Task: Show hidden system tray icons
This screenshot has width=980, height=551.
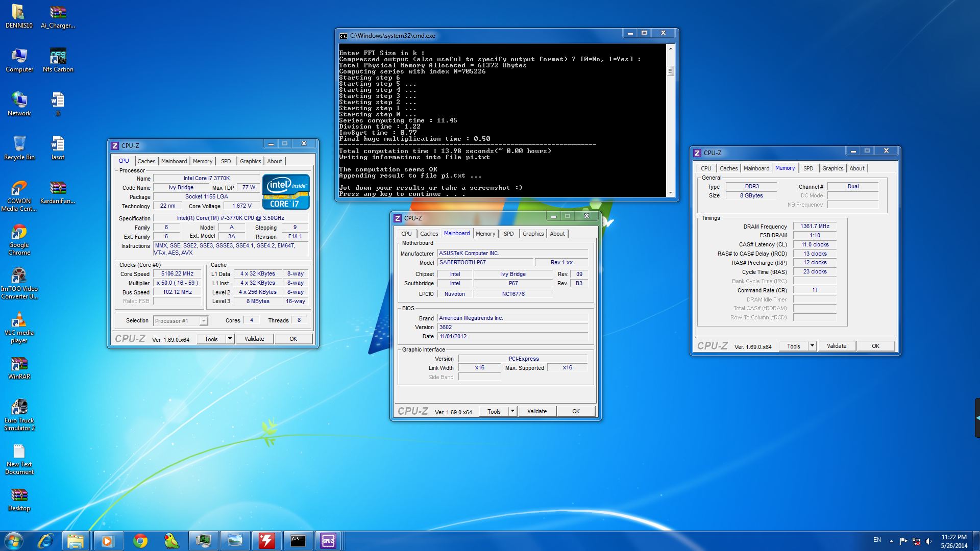Action: point(891,541)
